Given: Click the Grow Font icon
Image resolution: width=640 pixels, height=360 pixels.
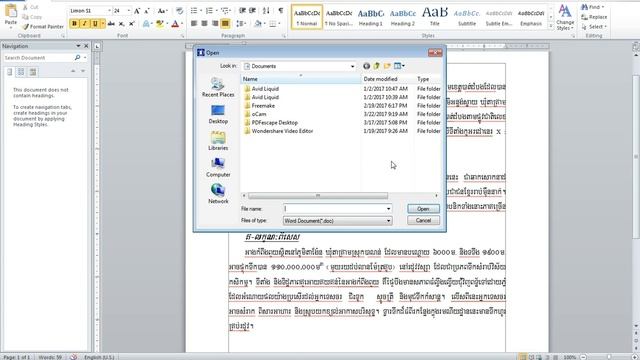Looking at the screenshot, I should (x=137, y=11).
